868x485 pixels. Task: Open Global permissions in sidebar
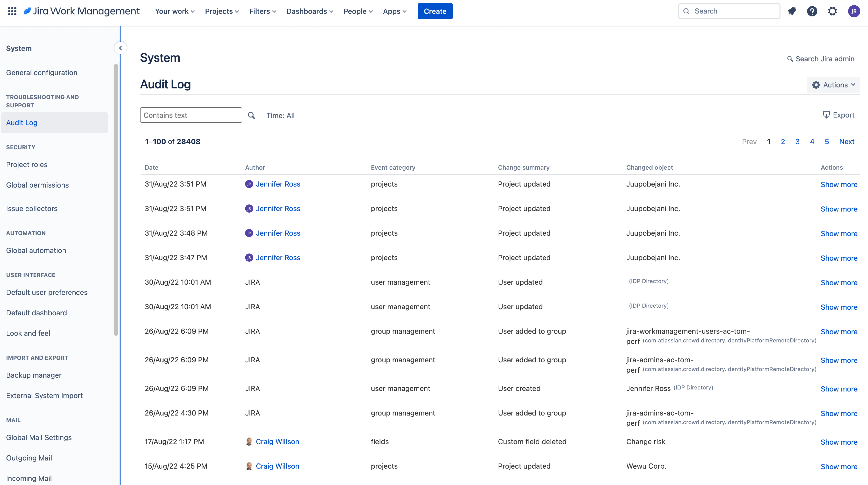(37, 185)
